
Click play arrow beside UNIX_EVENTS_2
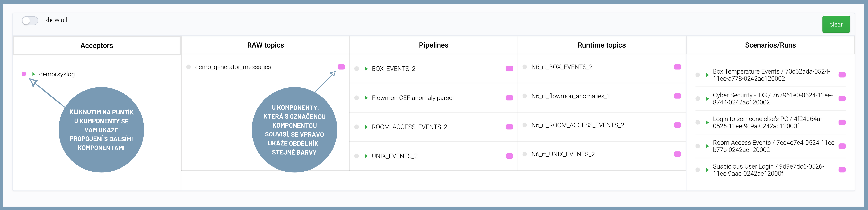click(x=366, y=156)
